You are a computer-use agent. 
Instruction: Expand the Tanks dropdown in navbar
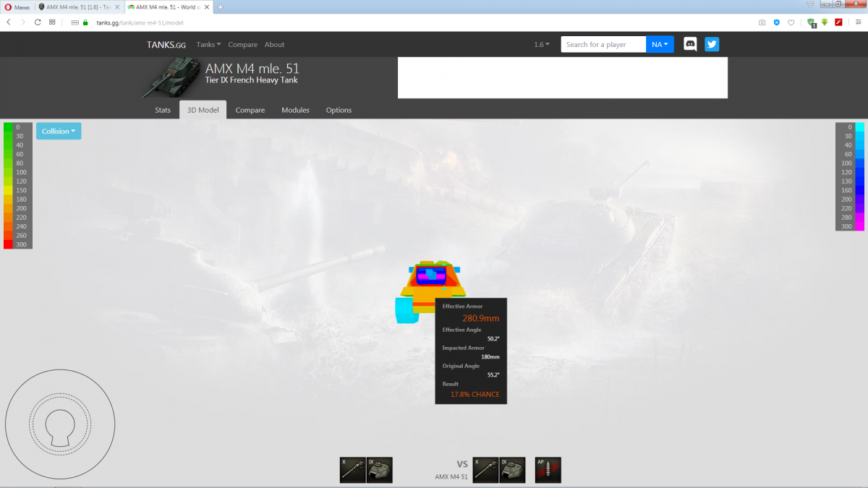[208, 45]
